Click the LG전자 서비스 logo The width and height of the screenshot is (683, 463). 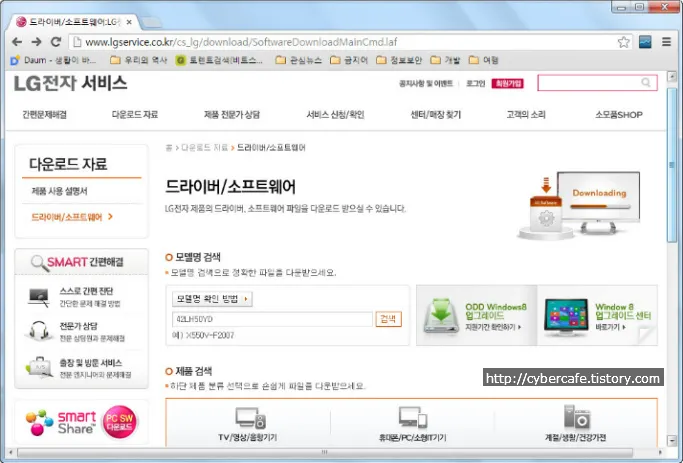pos(71,83)
